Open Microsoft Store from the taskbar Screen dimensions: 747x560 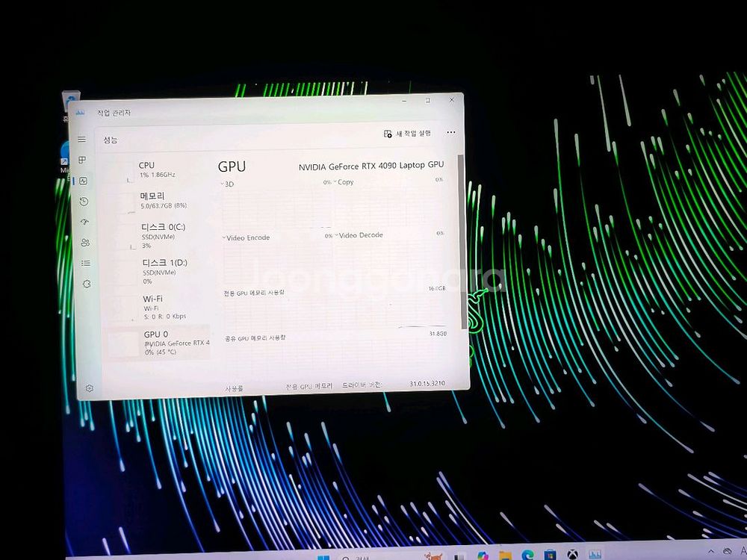pos(550,556)
